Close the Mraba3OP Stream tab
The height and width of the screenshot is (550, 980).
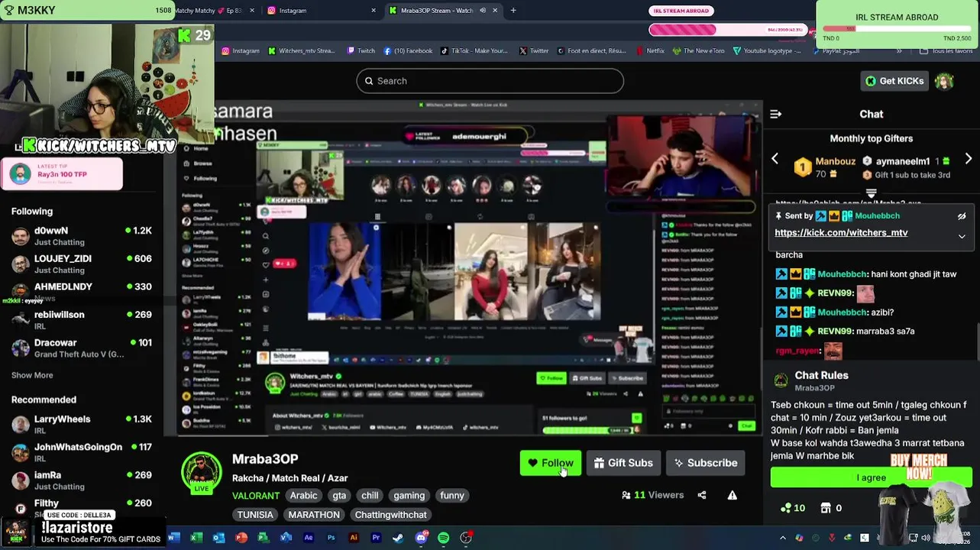(x=495, y=11)
